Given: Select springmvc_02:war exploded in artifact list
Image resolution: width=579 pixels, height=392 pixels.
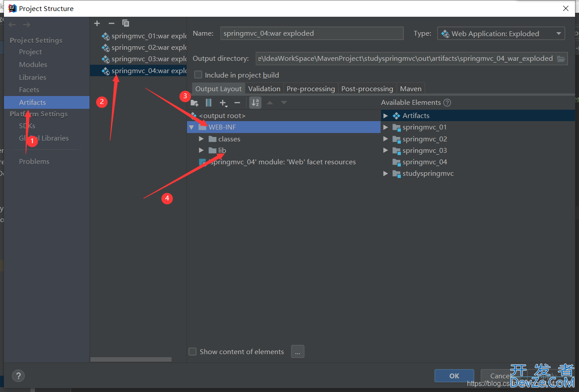Looking at the screenshot, I should click(x=138, y=48).
